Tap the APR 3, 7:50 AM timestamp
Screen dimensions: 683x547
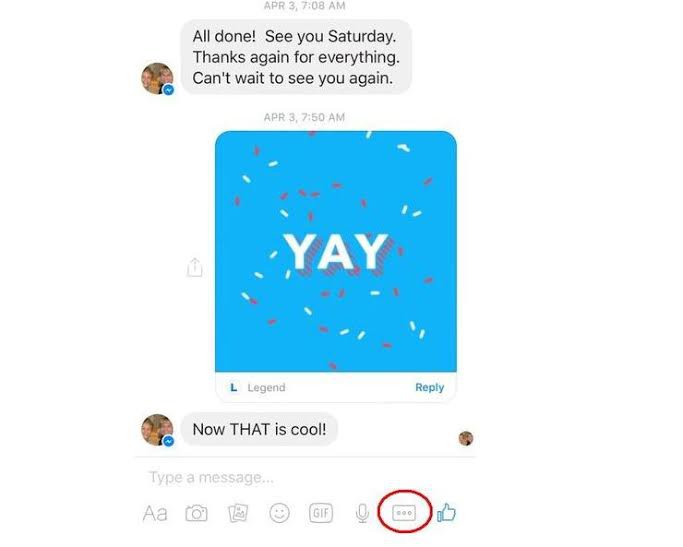(304, 117)
